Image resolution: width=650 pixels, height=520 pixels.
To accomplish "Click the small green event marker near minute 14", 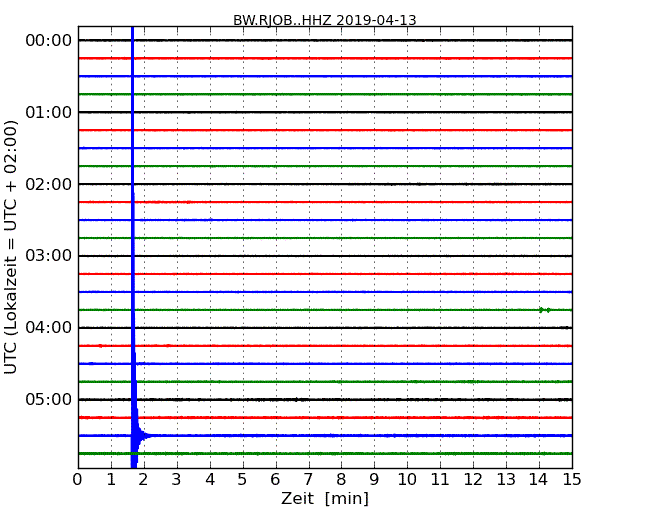I will tap(545, 310).
